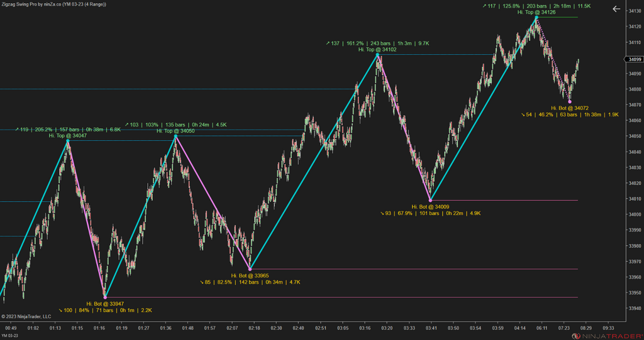Click the 33940 price axis label
This screenshot has height=340, width=644.
[x=634, y=309]
